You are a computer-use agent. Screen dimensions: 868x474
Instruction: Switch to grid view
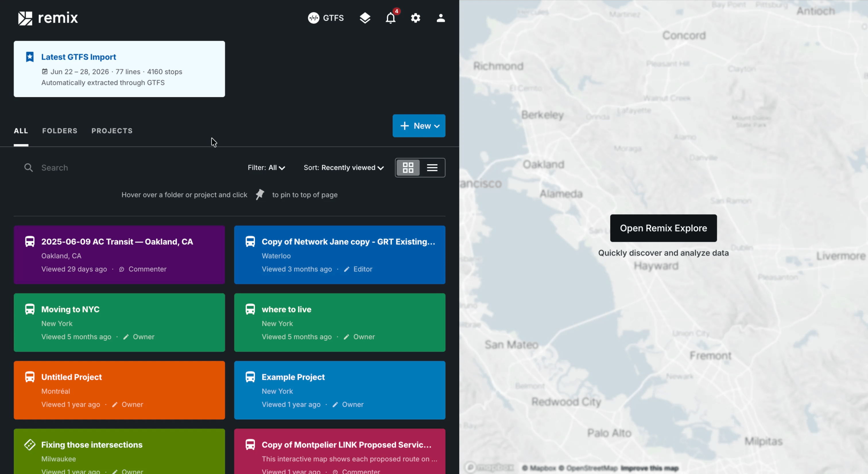[x=408, y=168]
